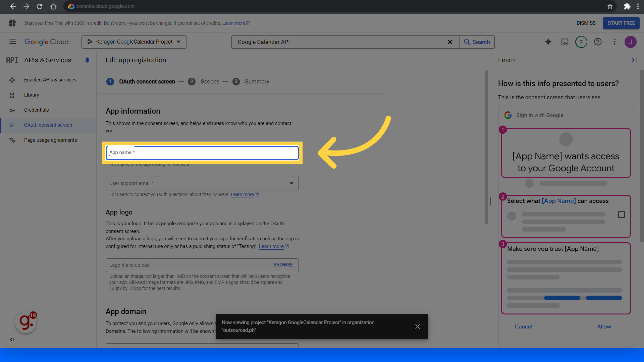Bookmark this page with the star icon
This screenshot has width=644, height=362.
(610, 6)
